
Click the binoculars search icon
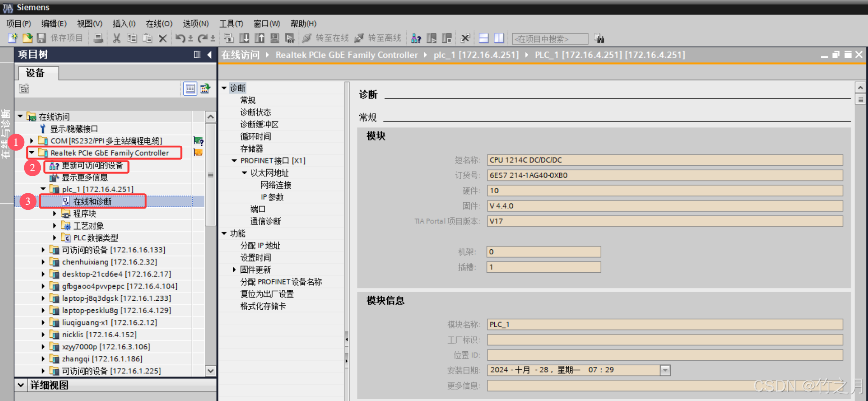coord(599,39)
